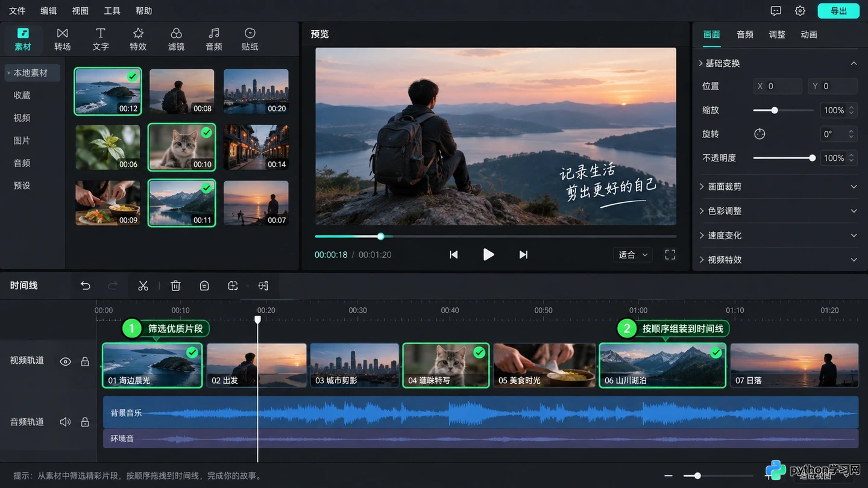Open the 贴纸 stickers panel
The width and height of the screenshot is (868, 488).
[250, 39]
